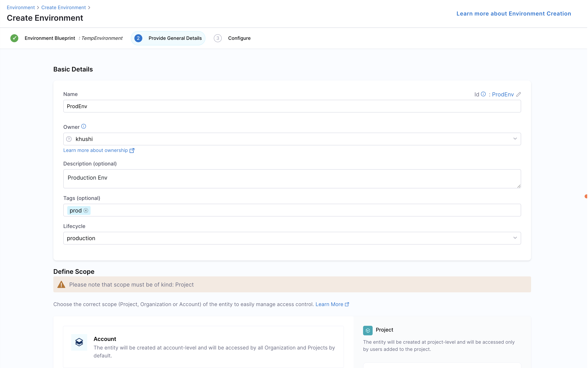The width and height of the screenshot is (588, 368).
Task: Remove the prod tag with x icon
Action: pos(86,210)
